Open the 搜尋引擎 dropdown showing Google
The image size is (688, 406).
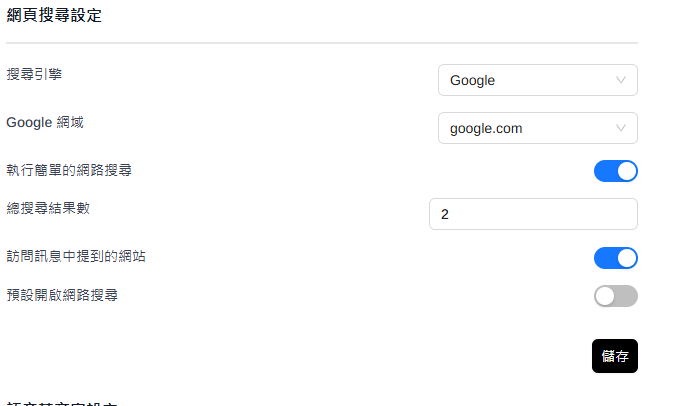tap(537, 80)
